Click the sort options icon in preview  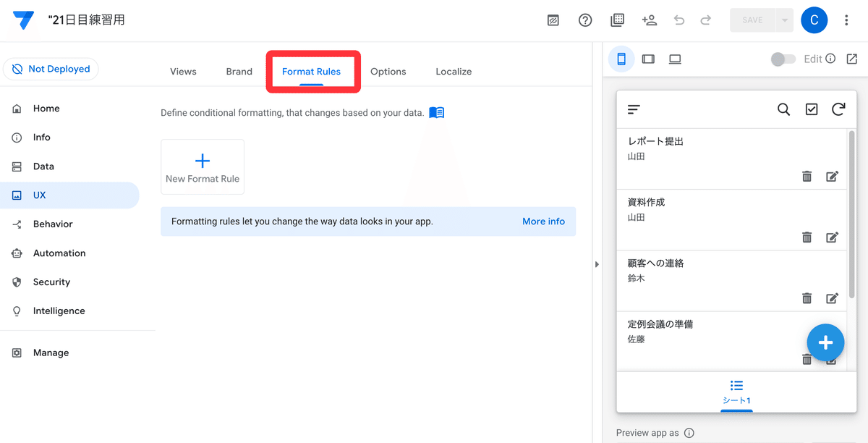pyautogui.click(x=633, y=109)
